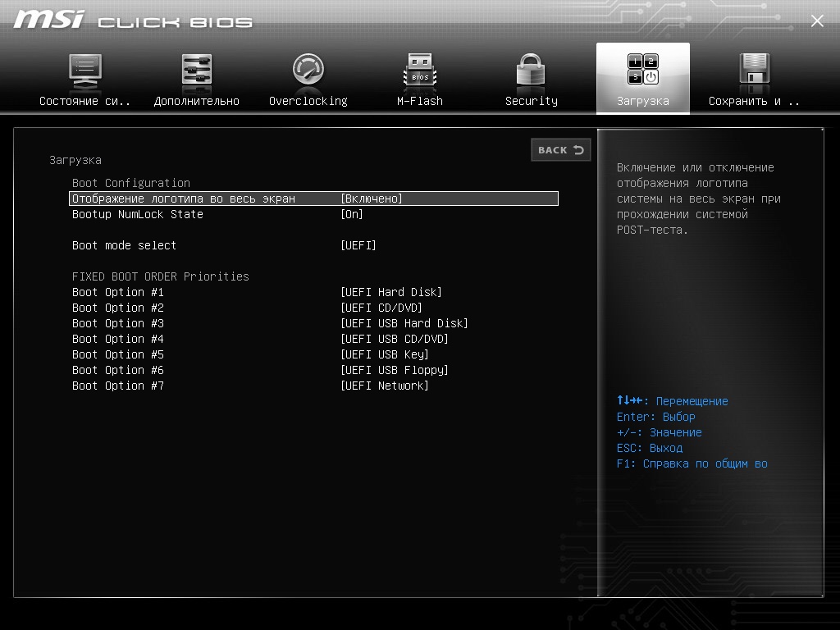This screenshot has width=840, height=630.
Task: Click the BACK button
Action: 561,150
